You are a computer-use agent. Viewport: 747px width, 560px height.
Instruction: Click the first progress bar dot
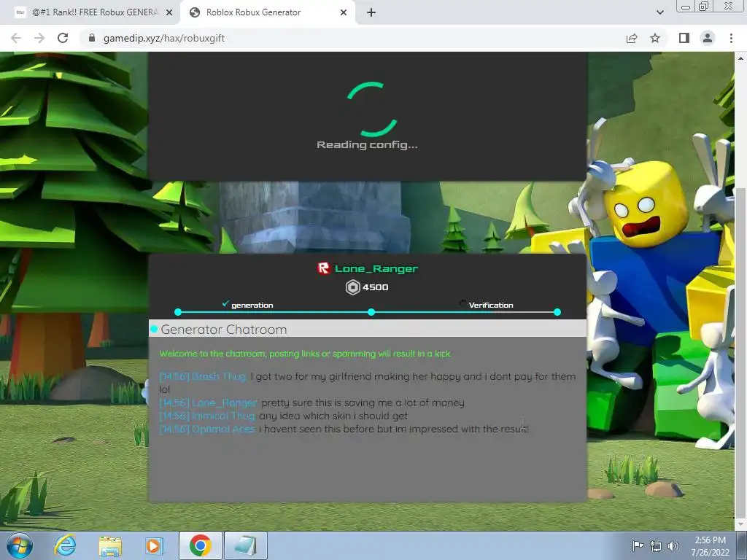tap(178, 312)
